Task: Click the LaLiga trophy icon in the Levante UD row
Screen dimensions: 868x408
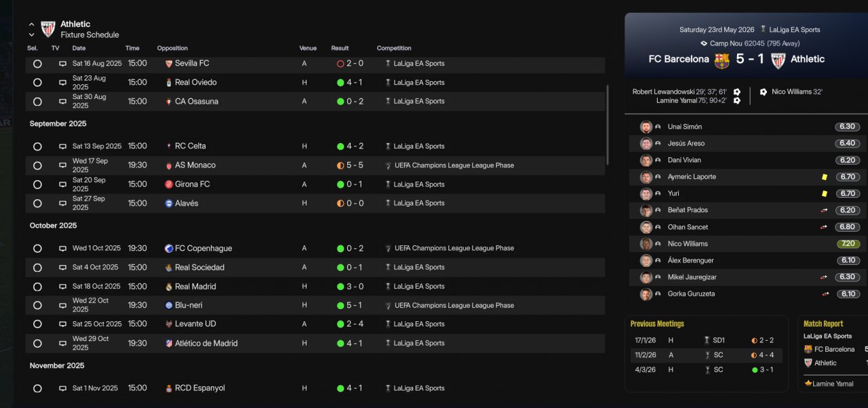Action: pos(389,324)
